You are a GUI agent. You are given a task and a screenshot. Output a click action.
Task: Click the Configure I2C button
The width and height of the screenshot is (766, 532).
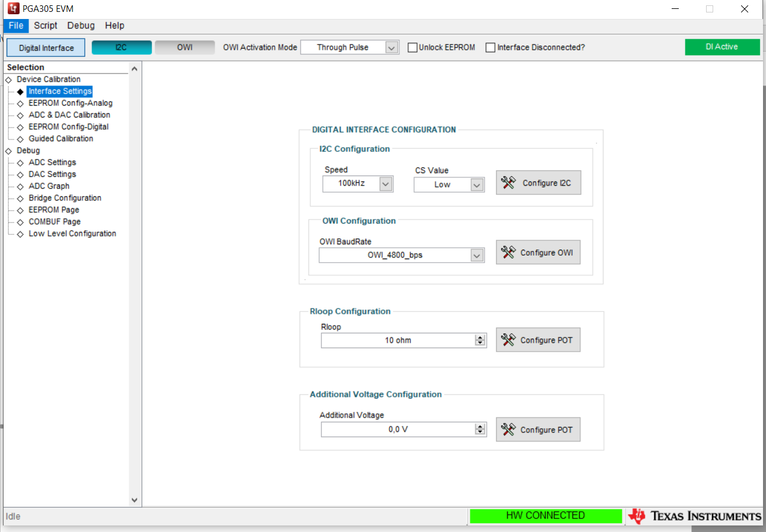pos(538,183)
